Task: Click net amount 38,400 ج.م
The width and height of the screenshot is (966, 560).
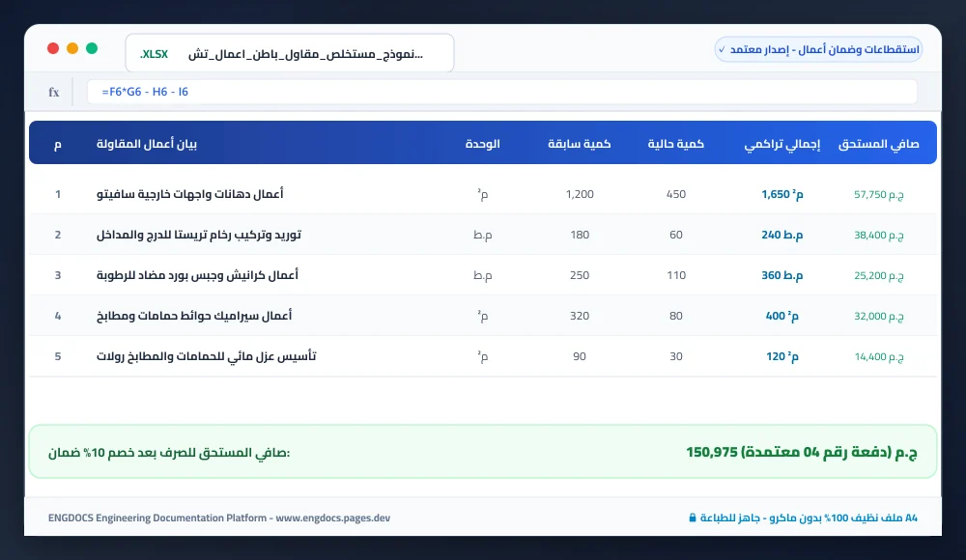Action: (x=878, y=236)
